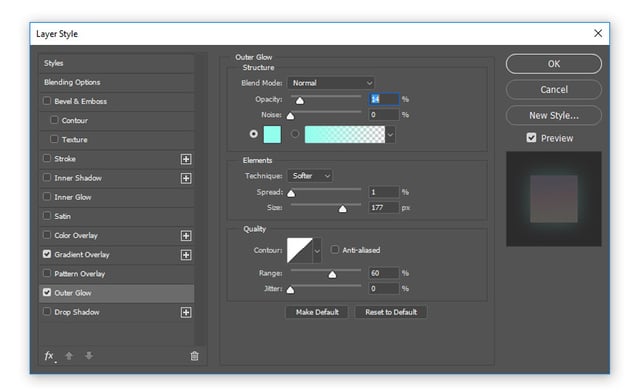Enable the Stroke checkbox

[x=47, y=158]
